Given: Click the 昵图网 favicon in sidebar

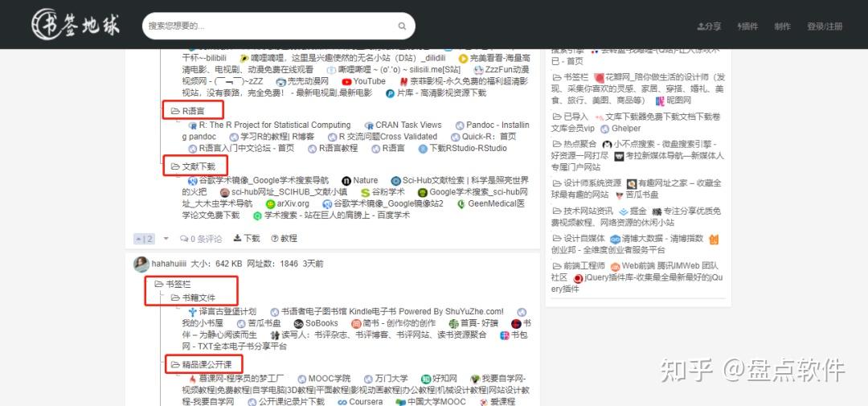Looking at the screenshot, I should 660,100.
